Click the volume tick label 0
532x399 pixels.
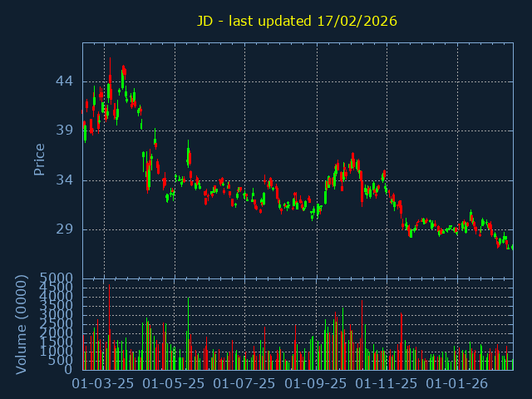(68, 369)
